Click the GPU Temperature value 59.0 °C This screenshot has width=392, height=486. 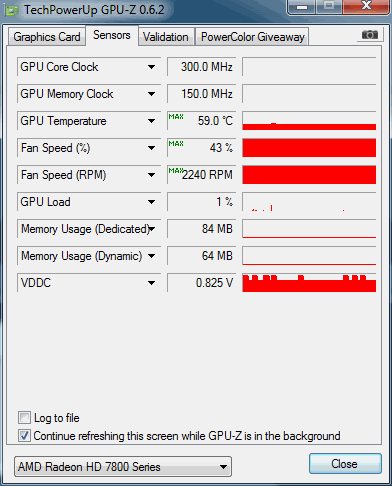point(215,121)
